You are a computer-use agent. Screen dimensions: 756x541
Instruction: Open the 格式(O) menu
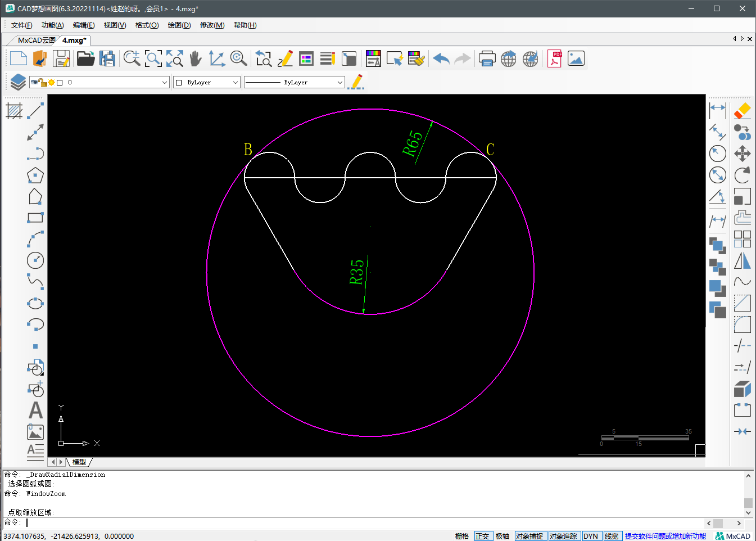tap(147, 25)
